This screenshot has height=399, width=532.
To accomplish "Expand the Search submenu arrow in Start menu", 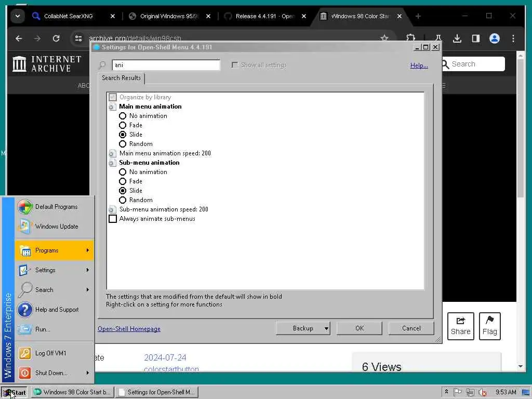I will (87, 290).
